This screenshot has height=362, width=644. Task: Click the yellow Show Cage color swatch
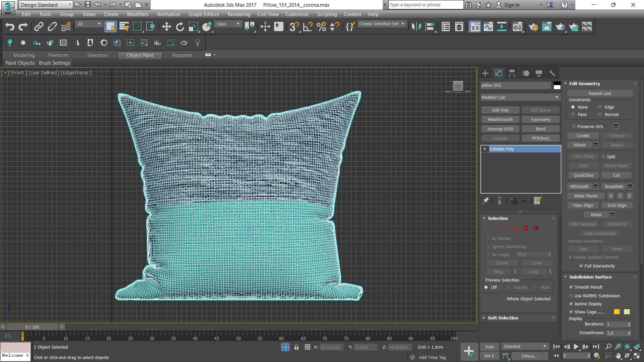pos(627,312)
